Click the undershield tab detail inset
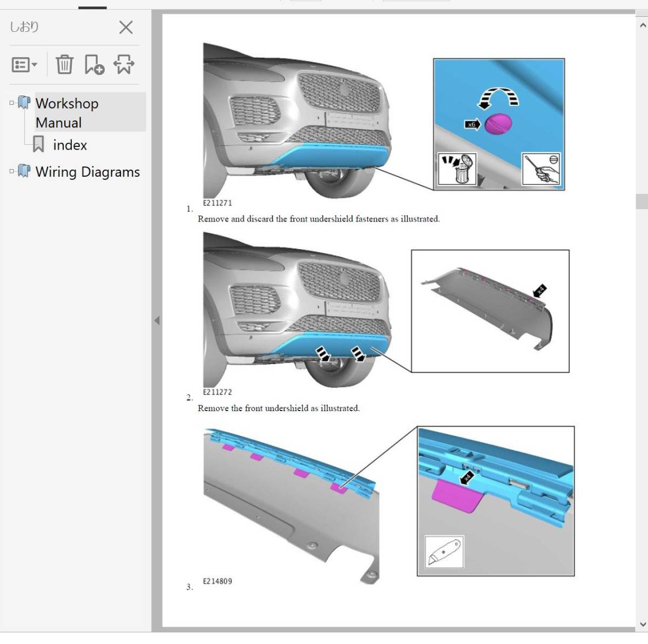The width and height of the screenshot is (648, 644). (x=496, y=501)
